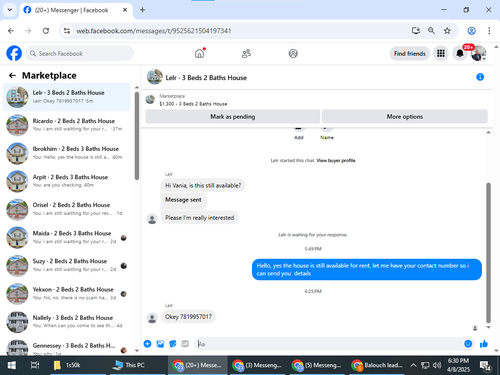
Task: Bookmark this page with the star icon
Action: click(x=447, y=31)
